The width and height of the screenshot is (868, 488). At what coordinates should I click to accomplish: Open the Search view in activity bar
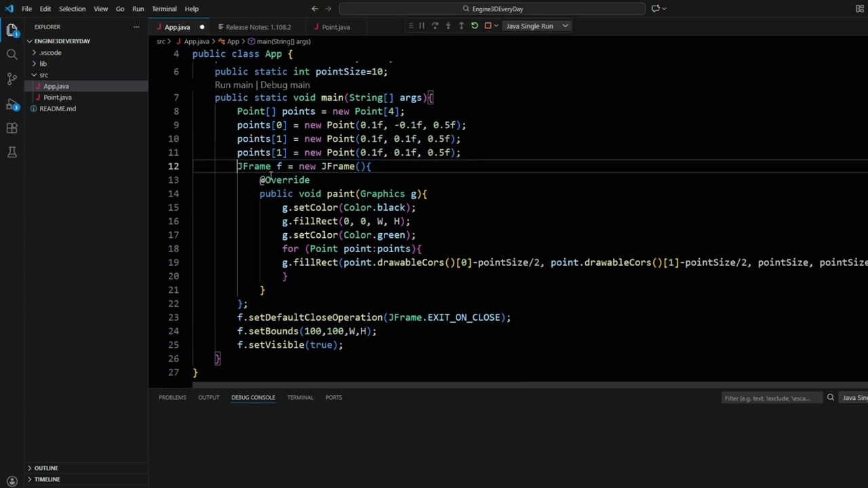click(x=12, y=54)
